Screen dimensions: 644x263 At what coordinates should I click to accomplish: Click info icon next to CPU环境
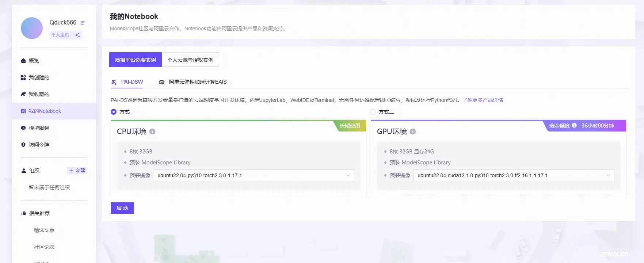click(152, 131)
